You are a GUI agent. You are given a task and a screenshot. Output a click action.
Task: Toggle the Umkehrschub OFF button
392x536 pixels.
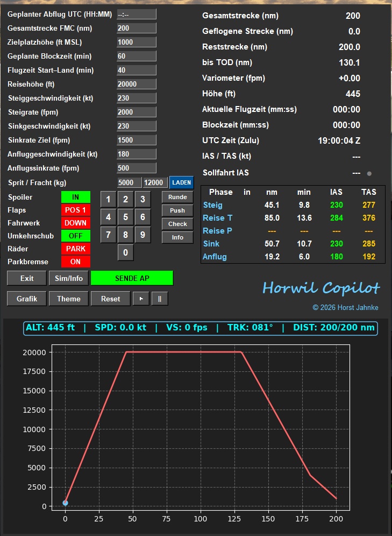(x=75, y=236)
